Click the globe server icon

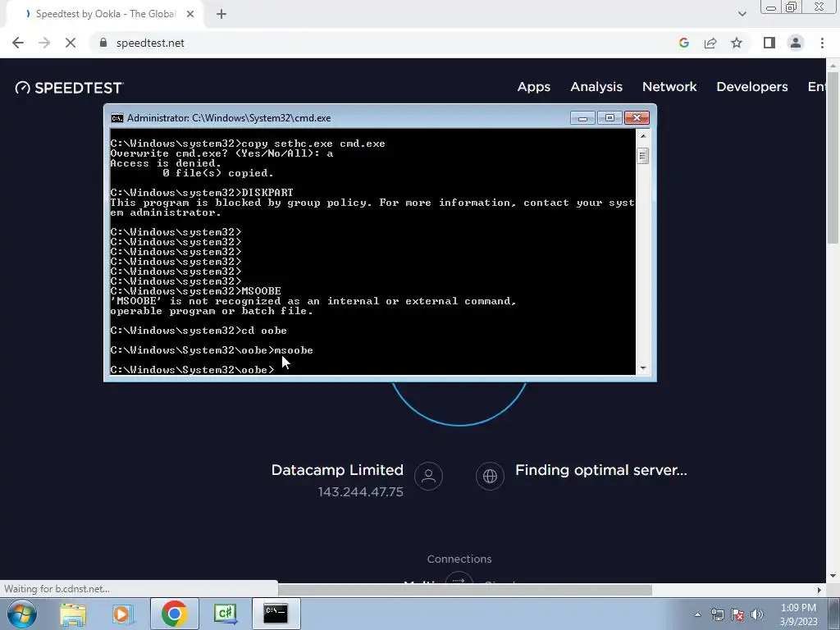click(490, 476)
